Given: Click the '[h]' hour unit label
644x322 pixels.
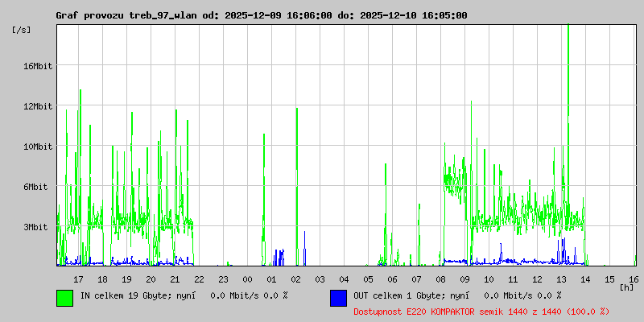Looking at the screenshot, I should coord(627,287).
